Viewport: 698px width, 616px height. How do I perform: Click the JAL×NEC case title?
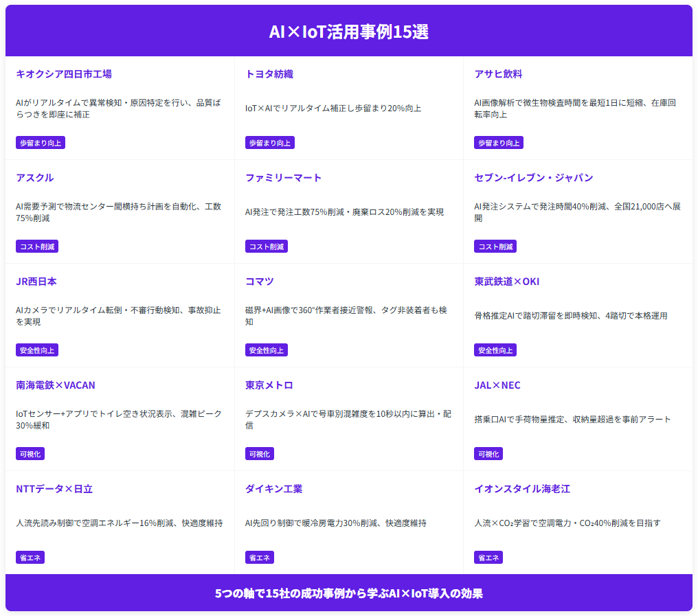click(x=497, y=385)
